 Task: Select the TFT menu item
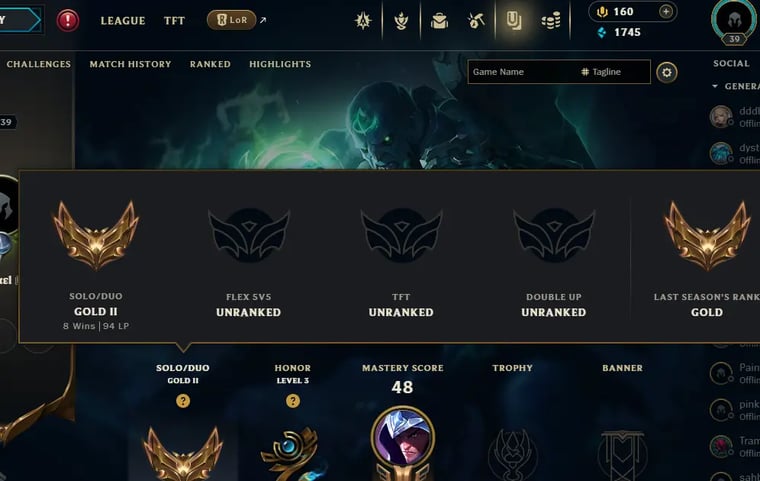pos(174,21)
